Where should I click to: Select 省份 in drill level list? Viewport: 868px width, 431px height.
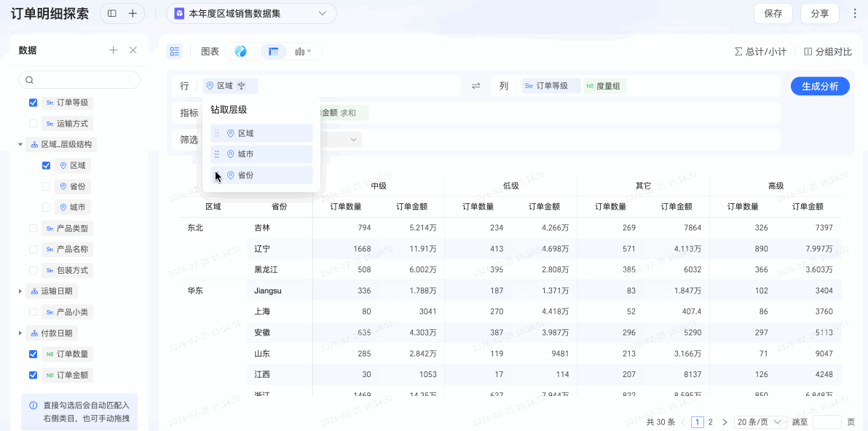[x=261, y=175]
